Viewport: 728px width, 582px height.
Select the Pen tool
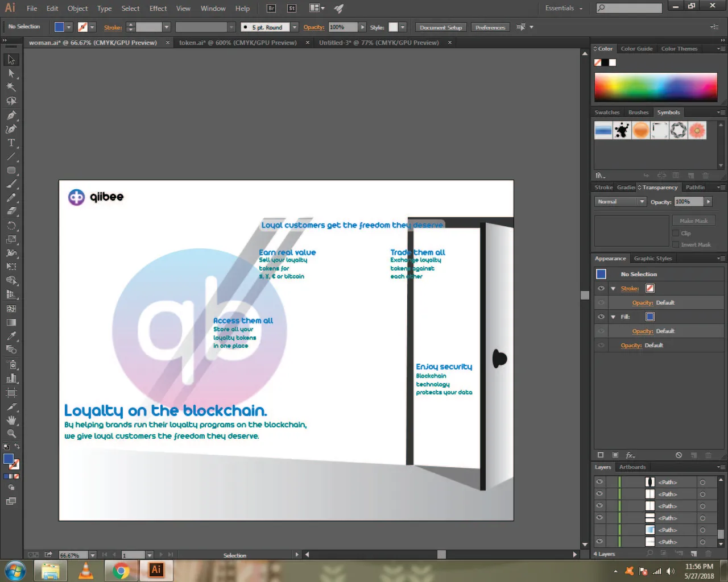click(11, 115)
